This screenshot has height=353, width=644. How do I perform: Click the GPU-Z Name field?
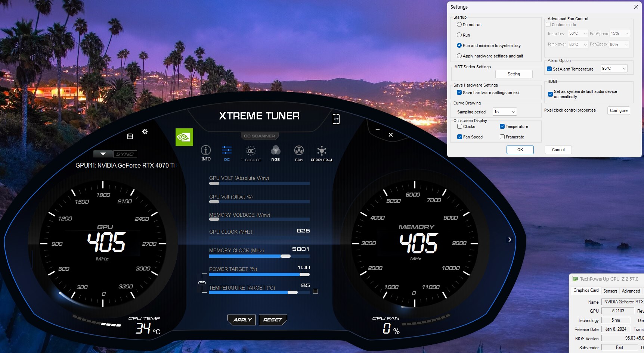coord(622,302)
